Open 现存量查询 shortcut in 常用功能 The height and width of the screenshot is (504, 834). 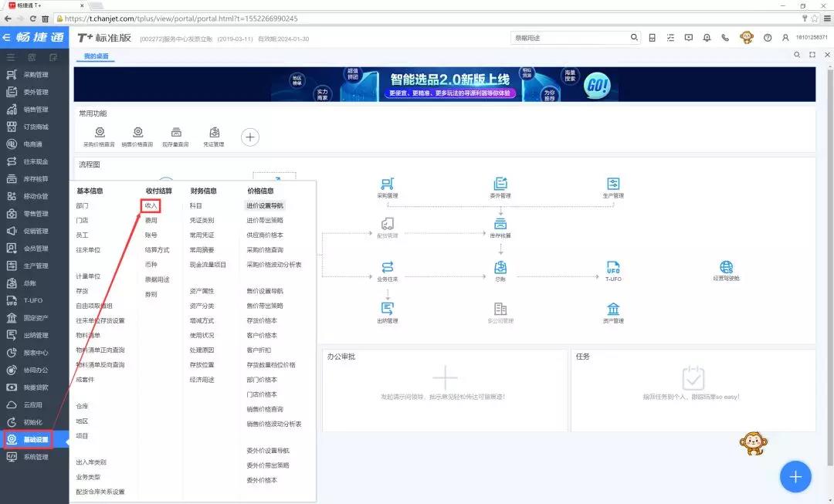pyautogui.click(x=176, y=137)
